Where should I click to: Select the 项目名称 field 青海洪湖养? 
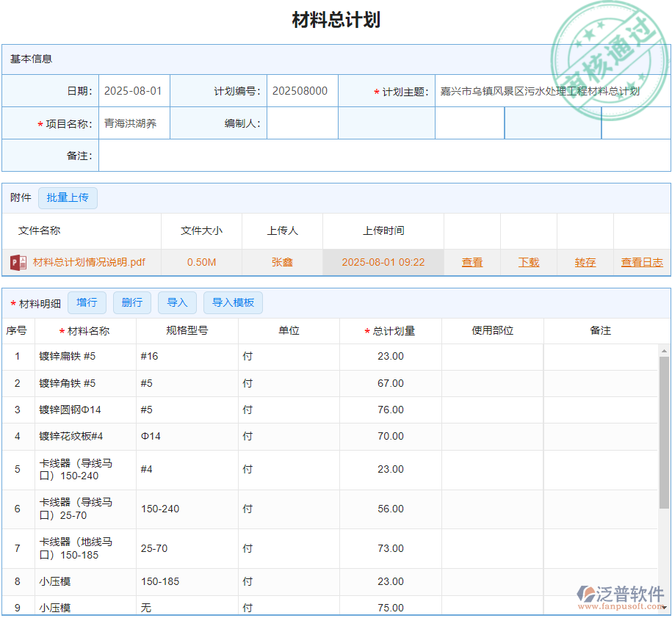tap(134, 123)
